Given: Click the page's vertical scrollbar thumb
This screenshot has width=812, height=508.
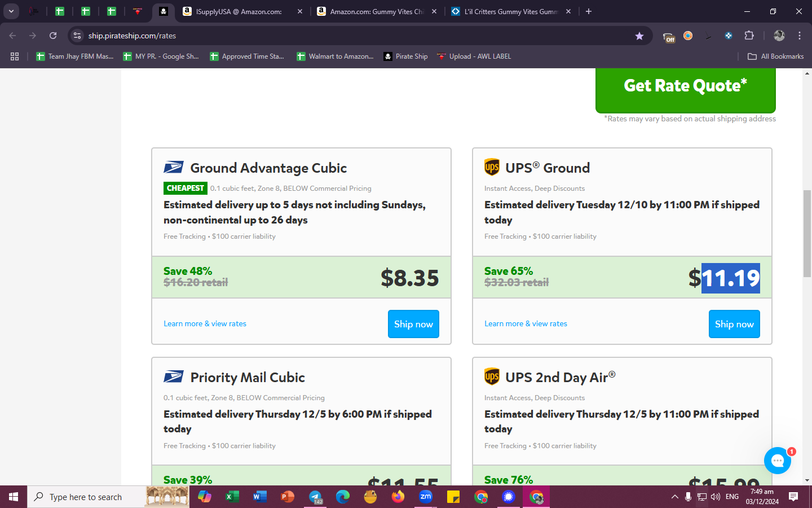Looking at the screenshot, I should pos(807,234).
